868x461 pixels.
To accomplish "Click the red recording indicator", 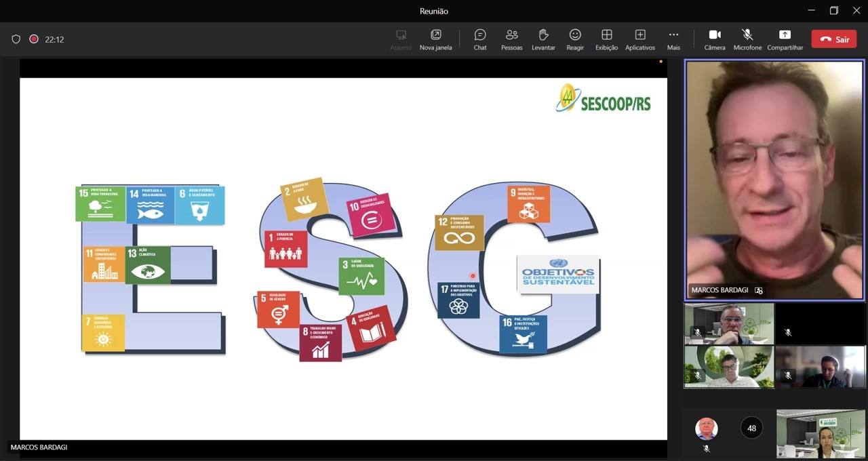I will tap(33, 39).
